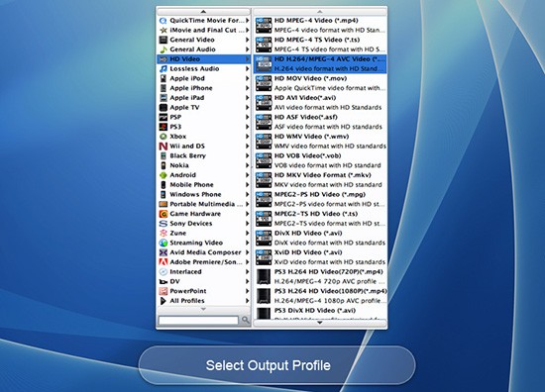This screenshot has width=545, height=392.
Task: Open the Portable Multimedia category
Action: pos(204,204)
